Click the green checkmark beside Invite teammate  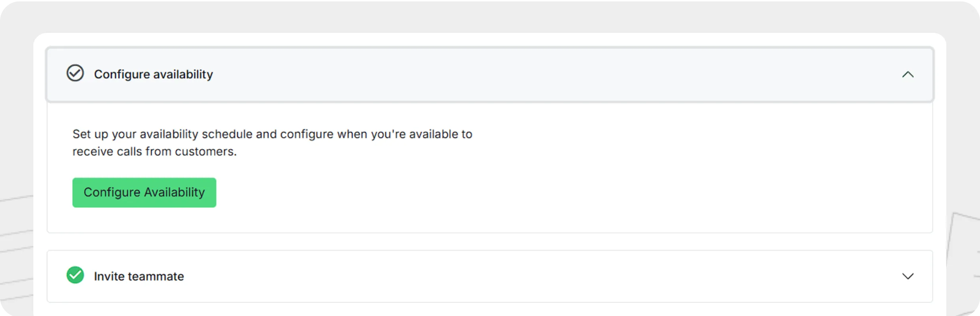(x=75, y=275)
